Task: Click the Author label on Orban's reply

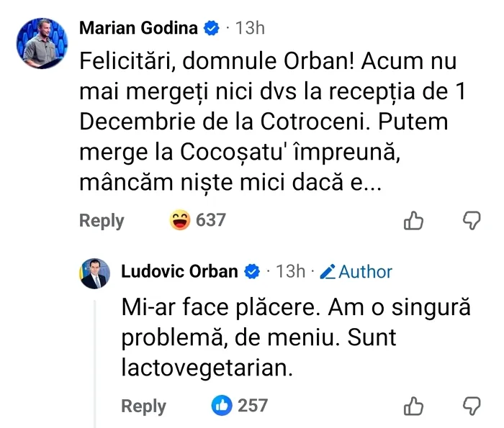Action: pyautogui.click(x=365, y=272)
